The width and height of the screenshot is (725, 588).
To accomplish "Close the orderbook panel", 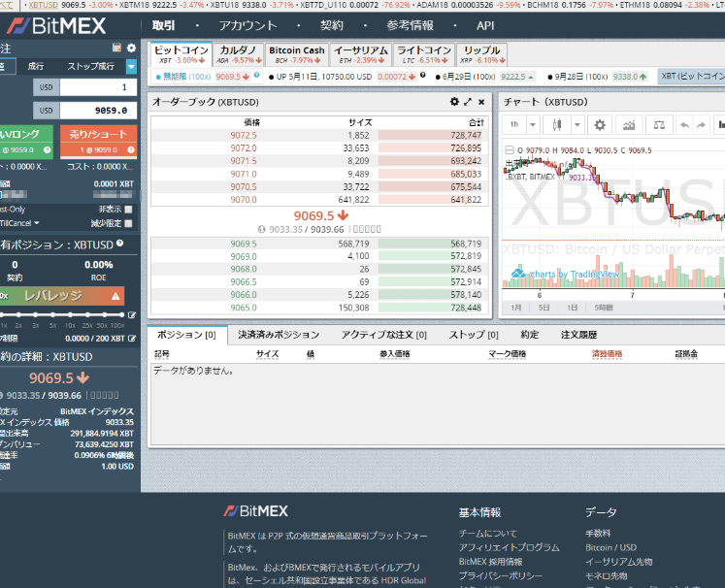I will point(481,102).
